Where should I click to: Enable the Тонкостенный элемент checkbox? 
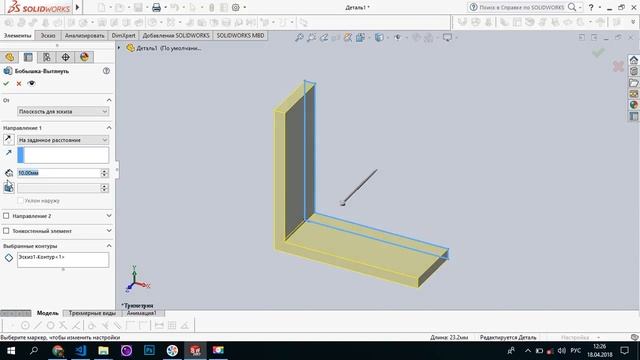click(x=6, y=231)
